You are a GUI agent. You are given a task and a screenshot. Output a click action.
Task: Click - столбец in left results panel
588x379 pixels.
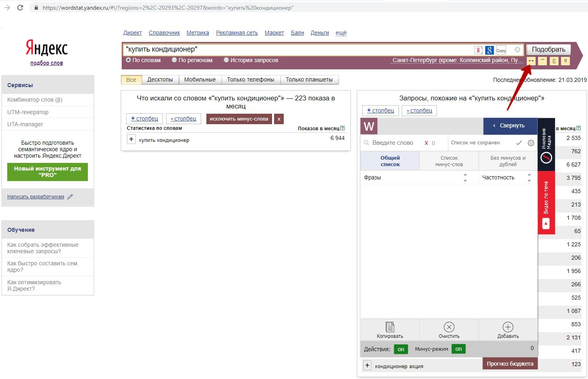click(x=183, y=119)
